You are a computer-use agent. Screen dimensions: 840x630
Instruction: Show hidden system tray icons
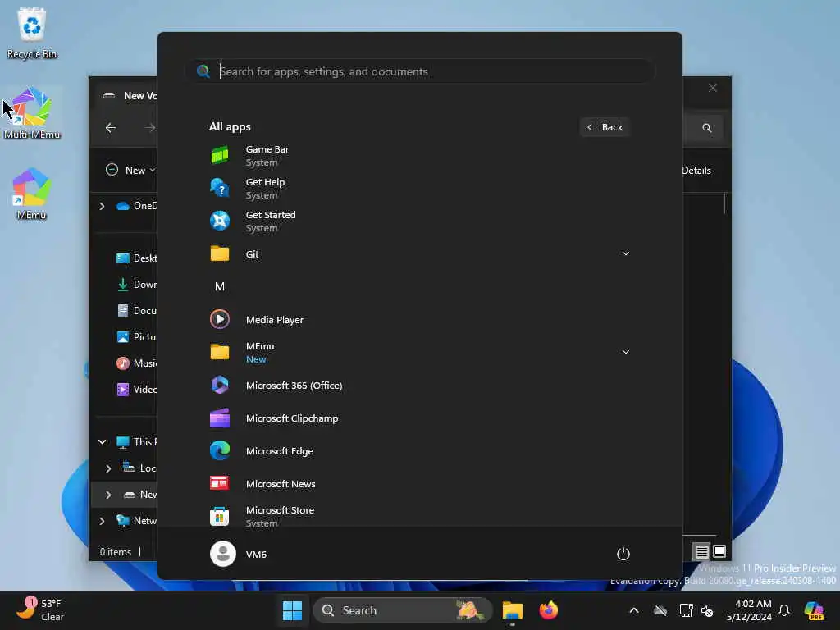click(x=634, y=610)
